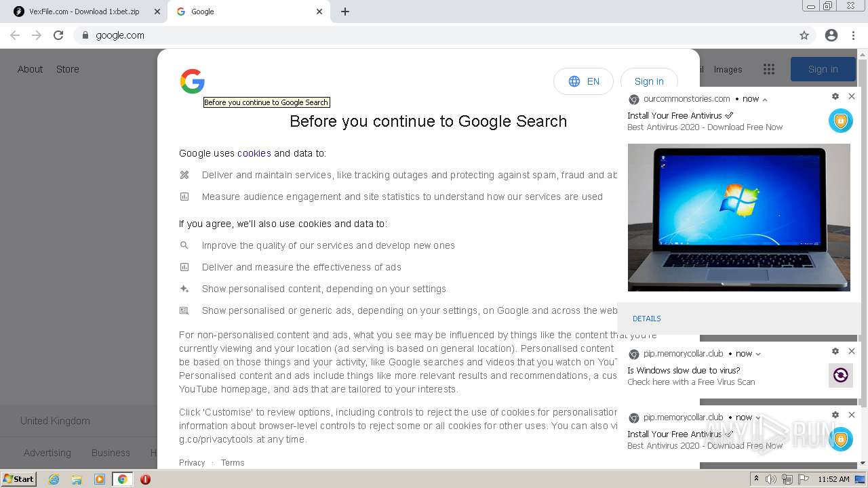Click United Kingdom text in footer
Screen dimensions: 868x488
[55, 421]
